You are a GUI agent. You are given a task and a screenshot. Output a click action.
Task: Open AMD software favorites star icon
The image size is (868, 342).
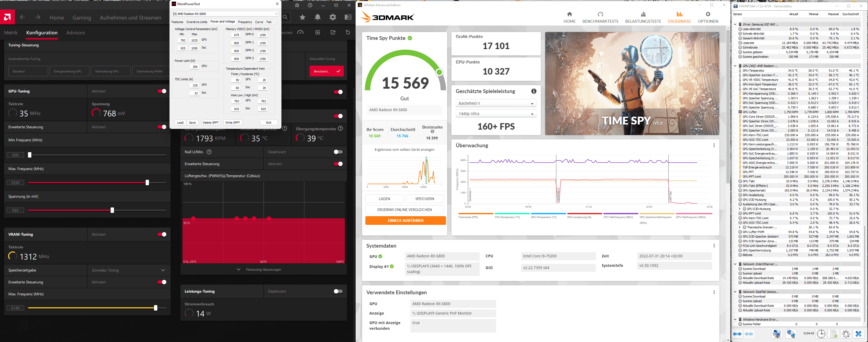(x=302, y=17)
